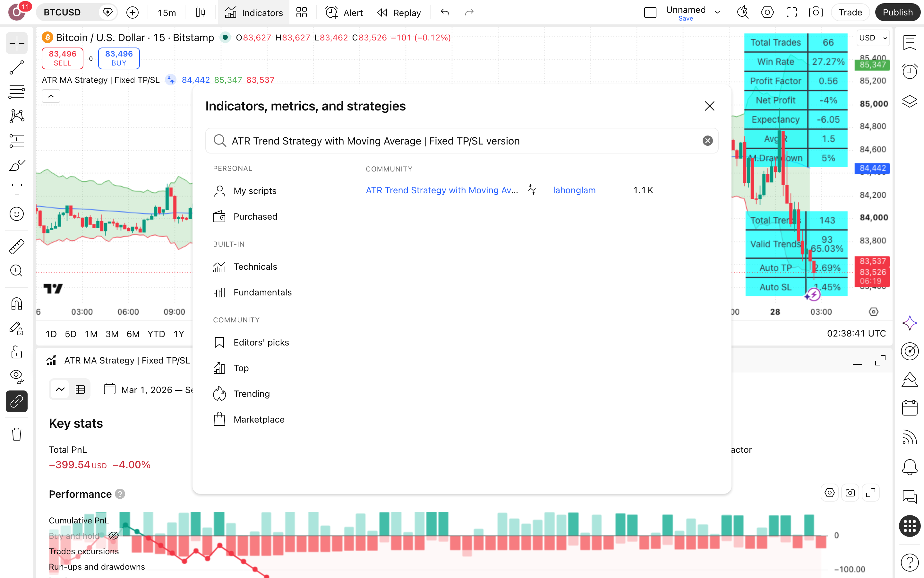This screenshot has height=578, width=924.
Task: Click the indicator search input field
Action: click(x=462, y=141)
